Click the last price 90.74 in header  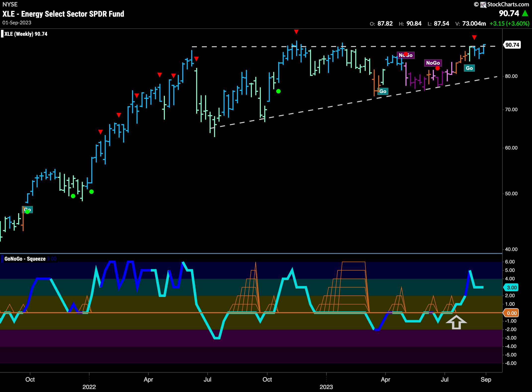509,13
